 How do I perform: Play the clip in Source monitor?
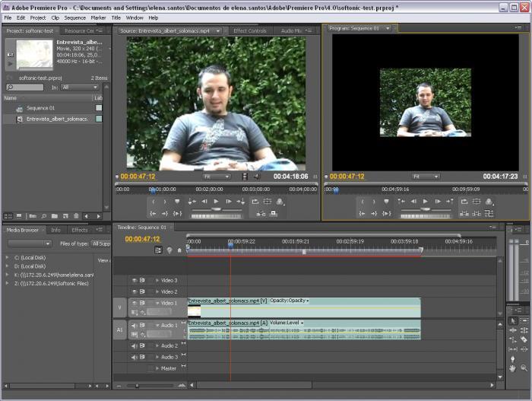216,202
